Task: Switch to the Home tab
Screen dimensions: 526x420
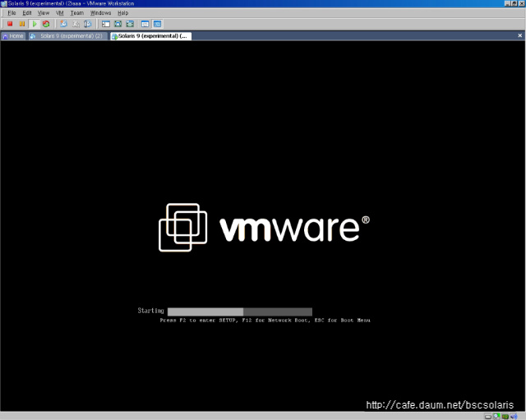Action: (13, 36)
